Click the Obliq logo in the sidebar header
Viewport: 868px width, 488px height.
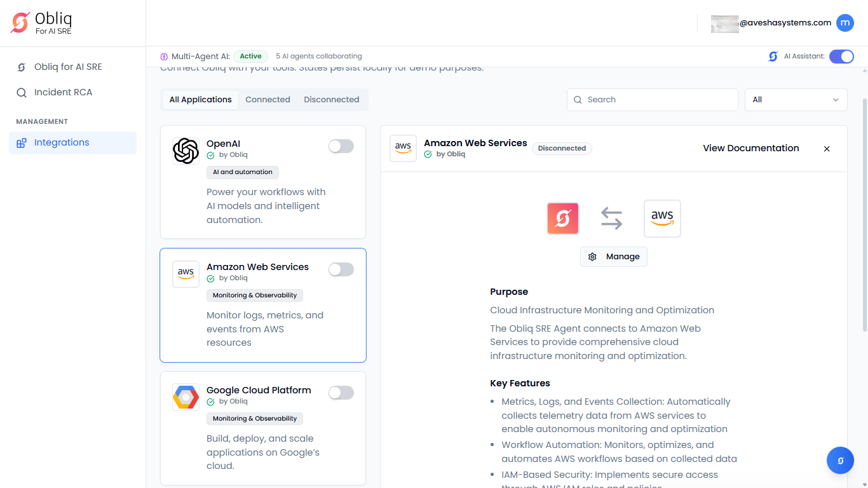click(20, 23)
